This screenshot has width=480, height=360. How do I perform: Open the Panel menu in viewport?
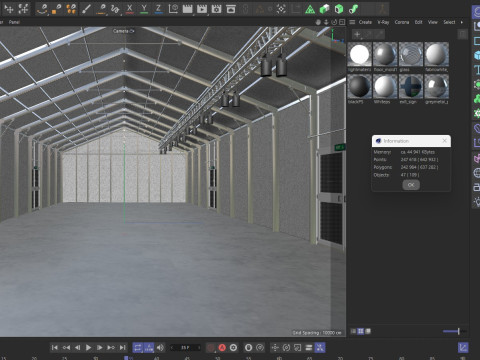[x=14, y=22]
